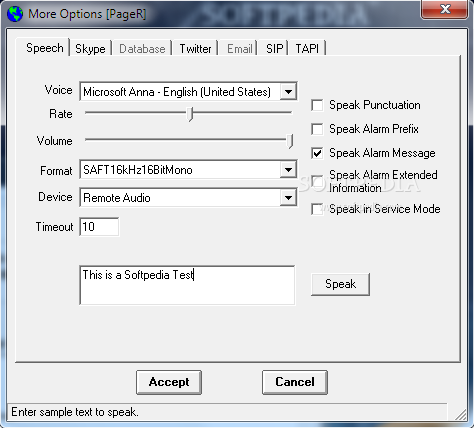Viewport: 474px width, 428px height.
Task: Close the More Options window
Action: (445, 9)
